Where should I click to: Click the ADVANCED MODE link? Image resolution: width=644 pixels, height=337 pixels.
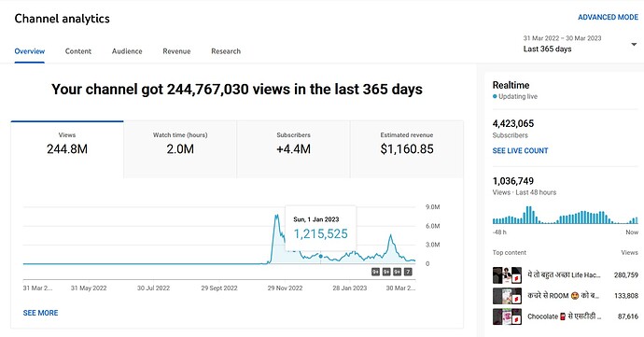click(x=608, y=17)
